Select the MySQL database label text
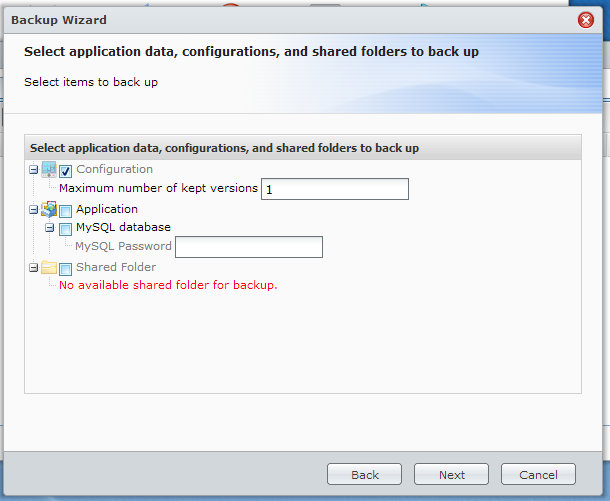The image size is (610, 501). pos(123,227)
